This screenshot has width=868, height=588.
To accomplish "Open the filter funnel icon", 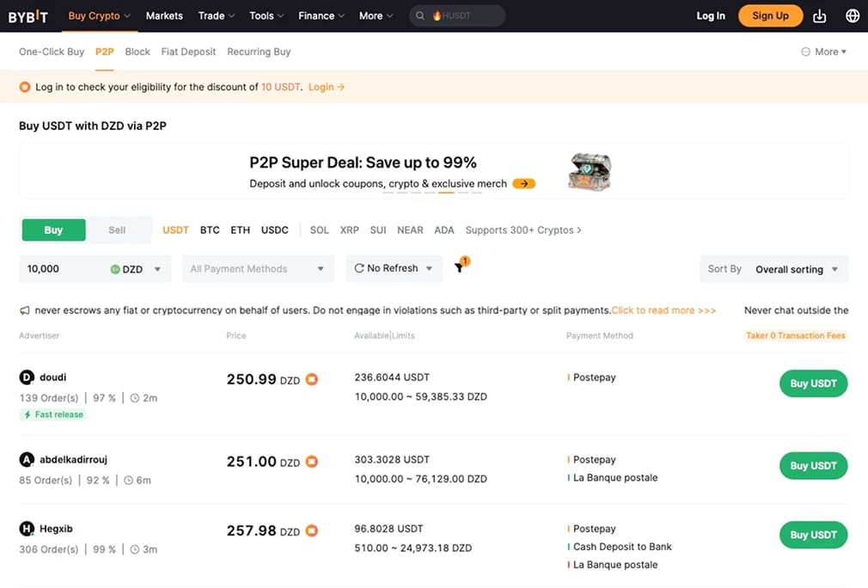I will pyautogui.click(x=459, y=268).
